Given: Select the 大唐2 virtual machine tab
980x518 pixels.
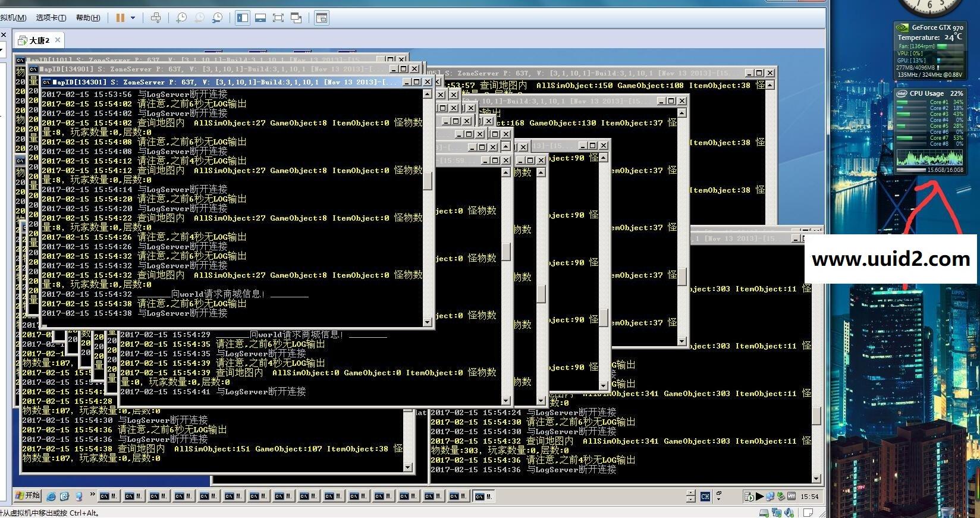Looking at the screenshot, I should click(39, 40).
